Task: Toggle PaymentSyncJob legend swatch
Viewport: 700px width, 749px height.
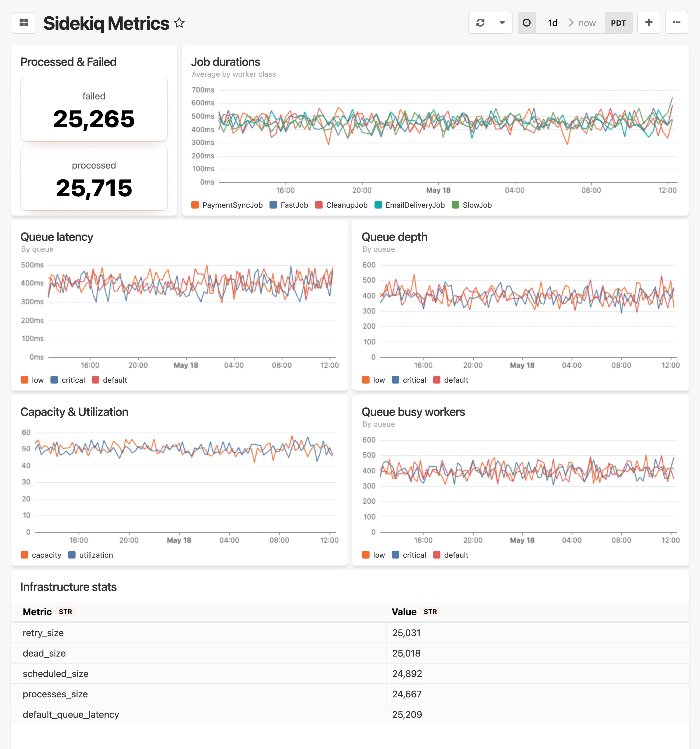Action: [x=195, y=205]
